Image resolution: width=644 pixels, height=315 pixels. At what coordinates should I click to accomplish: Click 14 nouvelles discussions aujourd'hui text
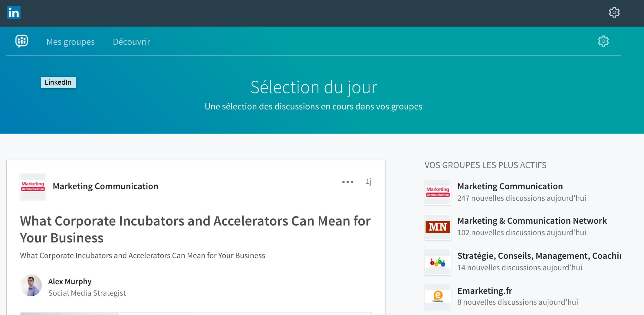coord(520,268)
